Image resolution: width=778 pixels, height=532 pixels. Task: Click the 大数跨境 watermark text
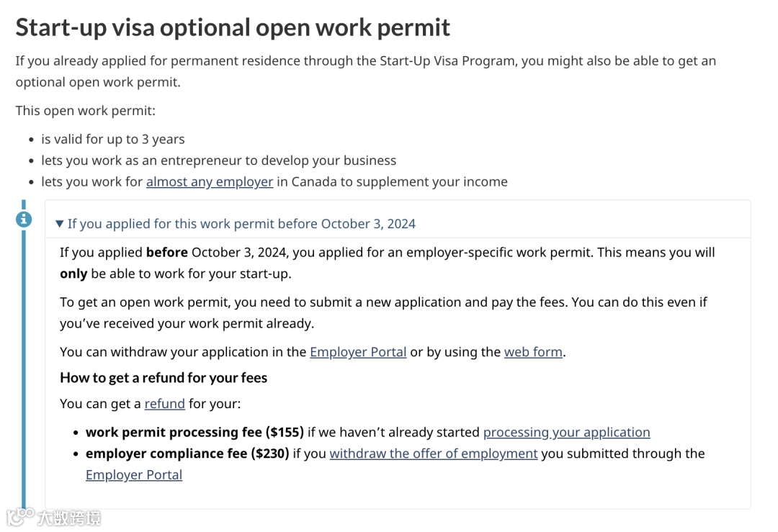coord(69,518)
